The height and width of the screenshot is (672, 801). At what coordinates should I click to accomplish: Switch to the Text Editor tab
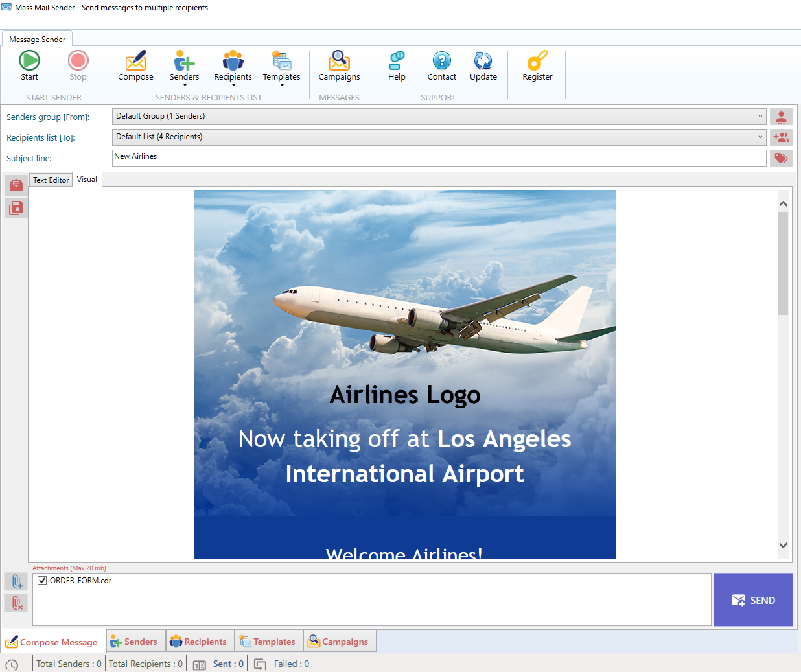click(51, 180)
